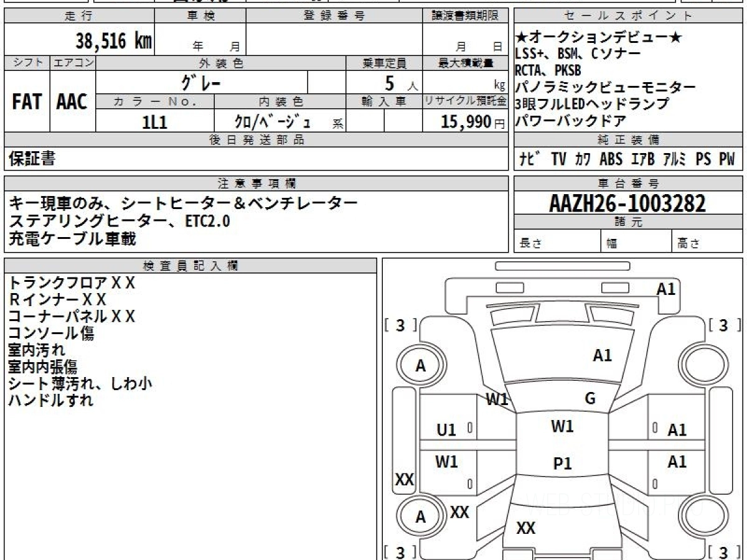Viewport: 747px width, 560px height.
Task: Click the 長さ dimension cell
Action: click(557, 241)
